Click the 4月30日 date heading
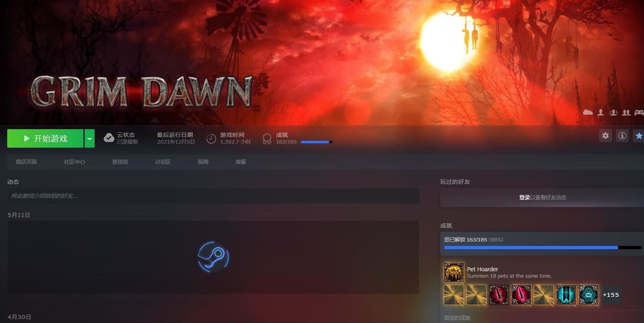 pos(19,317)
